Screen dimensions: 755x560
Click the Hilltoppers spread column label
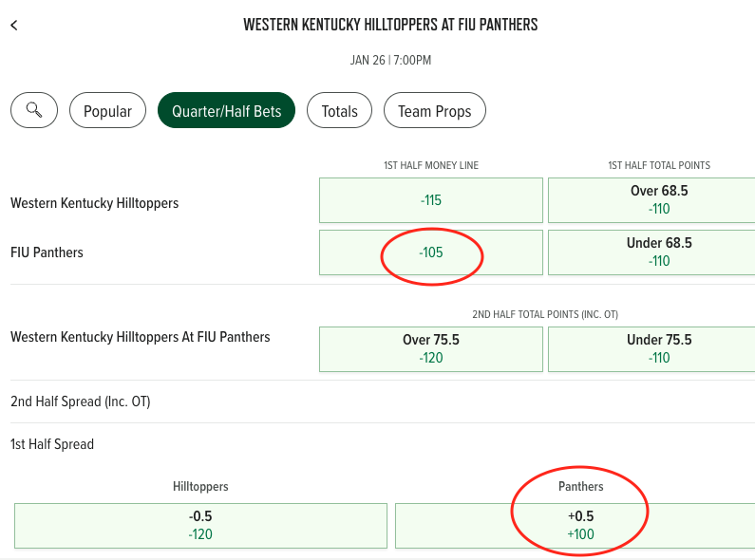point(200,486)
